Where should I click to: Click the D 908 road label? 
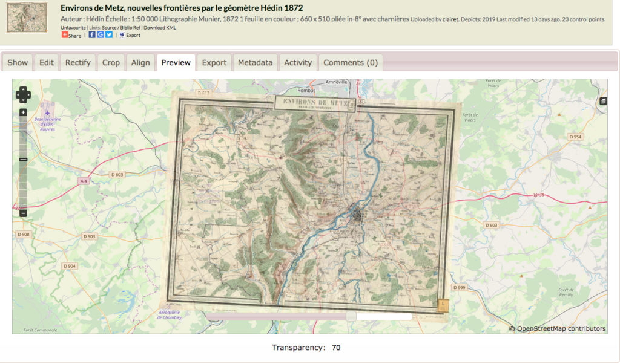click(24, 234)
